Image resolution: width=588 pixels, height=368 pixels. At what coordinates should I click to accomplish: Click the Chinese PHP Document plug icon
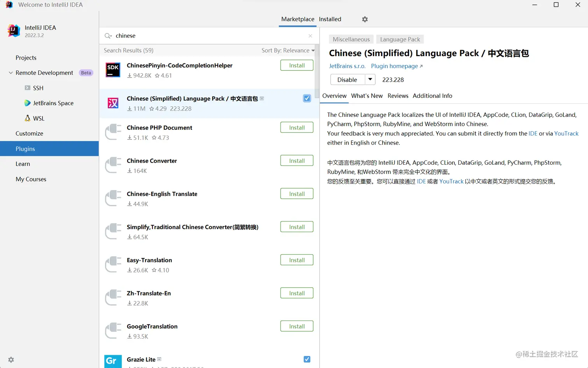tap(113, 132)
